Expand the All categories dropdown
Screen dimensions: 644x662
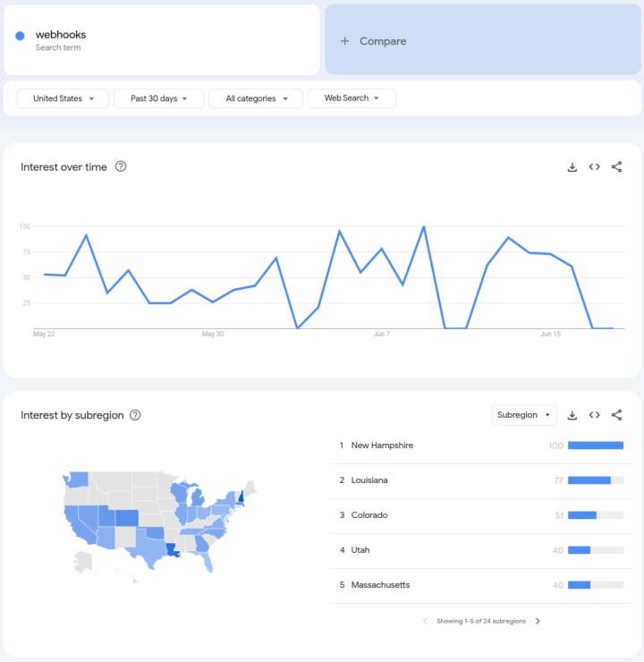pos(256,98)
